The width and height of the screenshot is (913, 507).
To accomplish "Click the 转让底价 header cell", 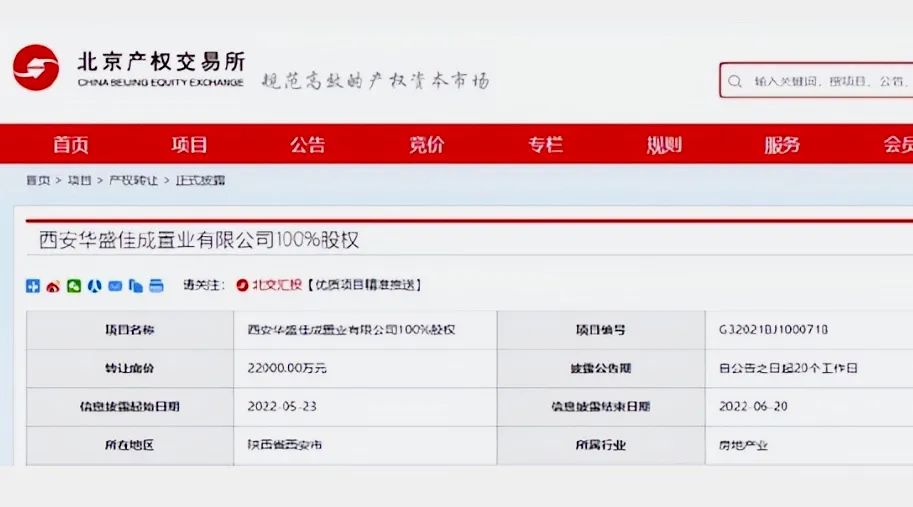I will coord(130,368).
